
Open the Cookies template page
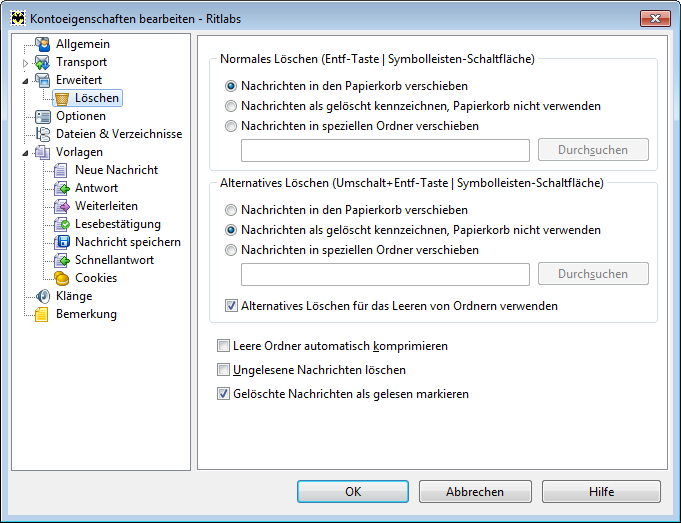point(96,278)
